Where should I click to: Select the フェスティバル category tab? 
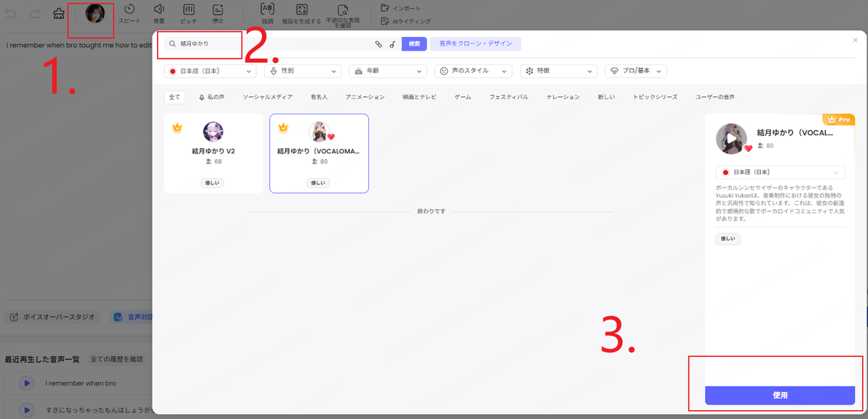pos(509,97)
